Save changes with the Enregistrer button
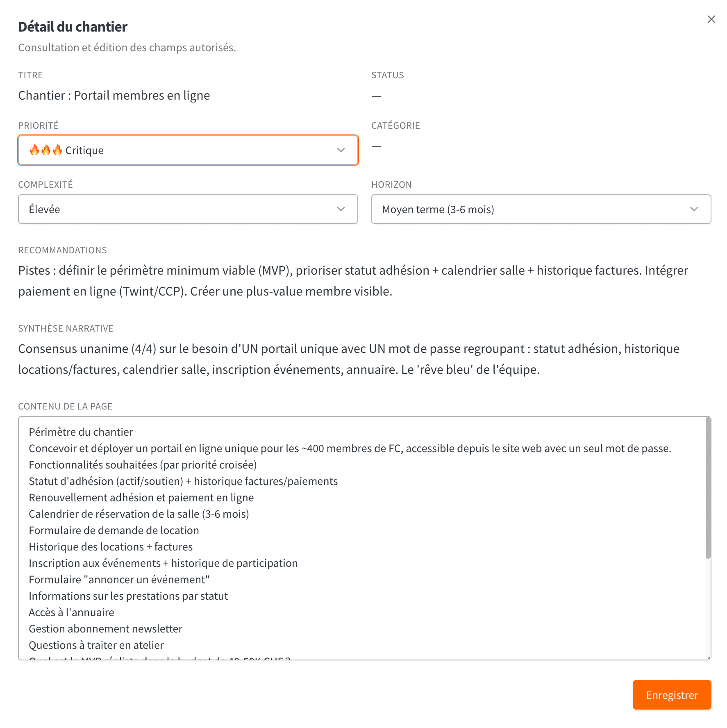This screenshot has height=728, width=727. [x=672, y=695]
